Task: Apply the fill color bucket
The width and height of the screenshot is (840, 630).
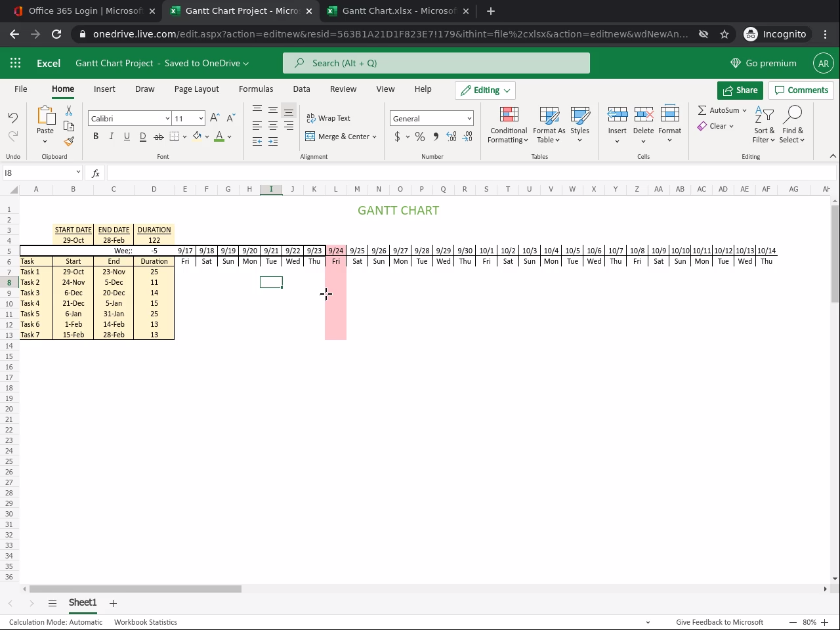Action: (x=197, y=136)
